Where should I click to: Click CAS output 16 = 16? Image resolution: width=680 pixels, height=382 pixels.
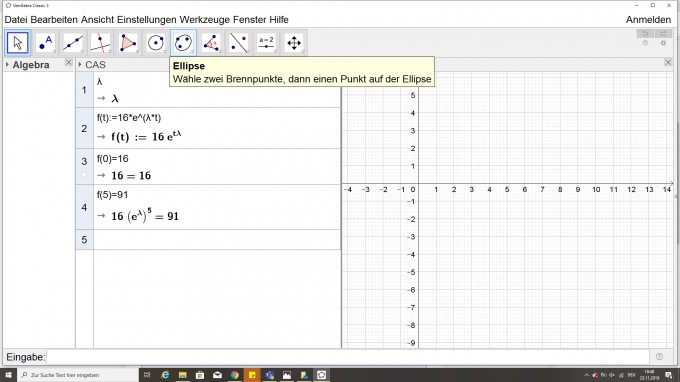coord(131,176)
